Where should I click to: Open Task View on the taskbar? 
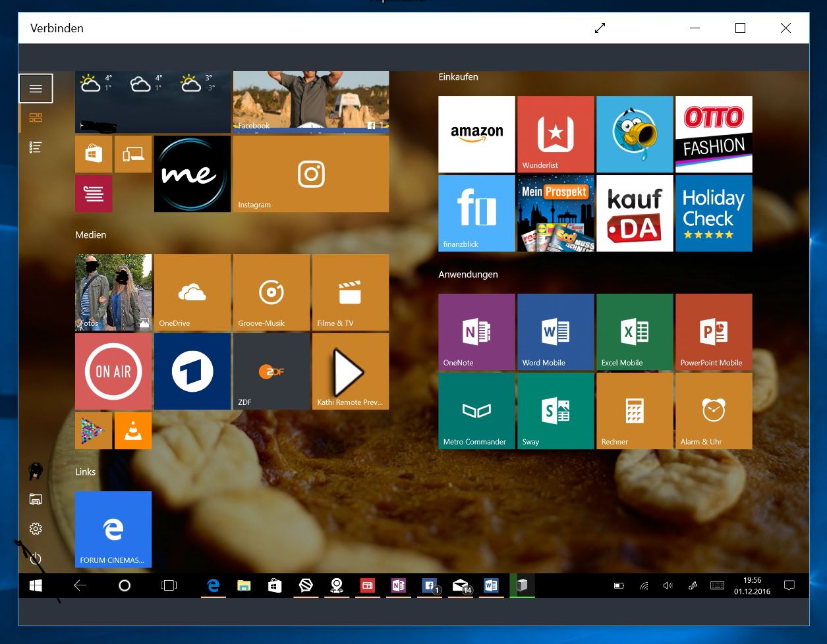pyautogui.click(x=169, y=585)
